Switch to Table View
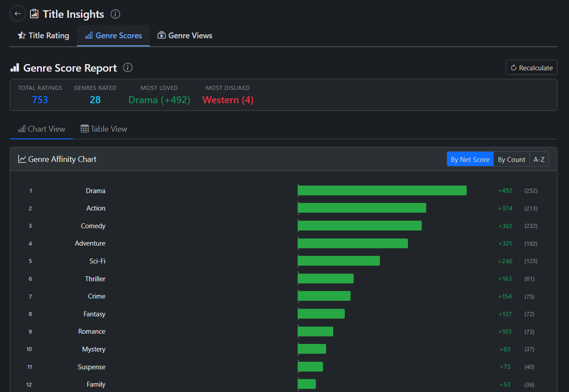The height and width of the screenshot is (392, 569). 104,129
